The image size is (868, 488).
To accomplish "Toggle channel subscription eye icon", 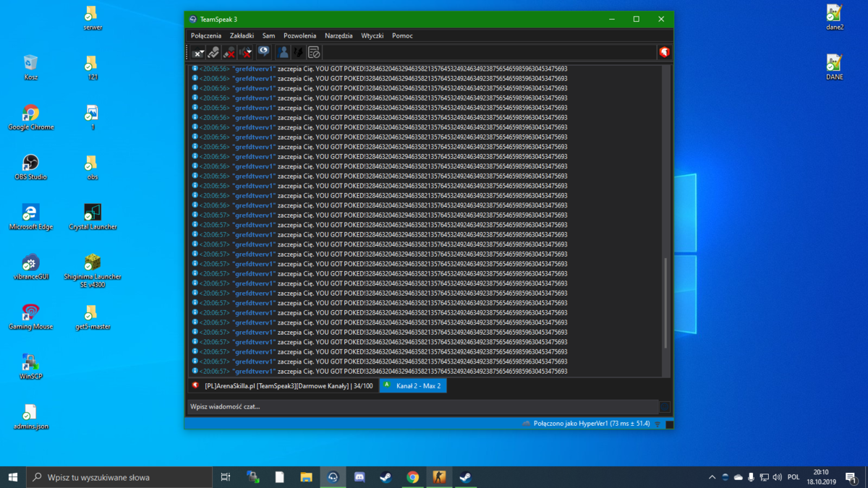I will click(x=263, y=52).
